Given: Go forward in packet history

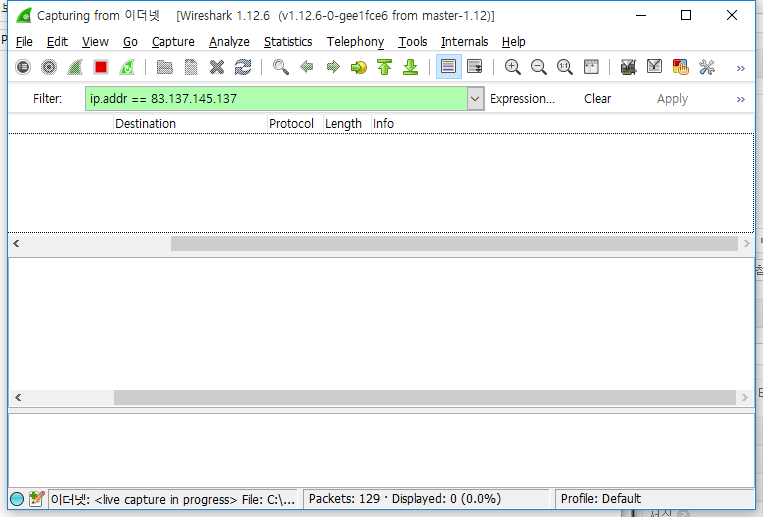Looking at the screenshot, I should click(333, 67).
